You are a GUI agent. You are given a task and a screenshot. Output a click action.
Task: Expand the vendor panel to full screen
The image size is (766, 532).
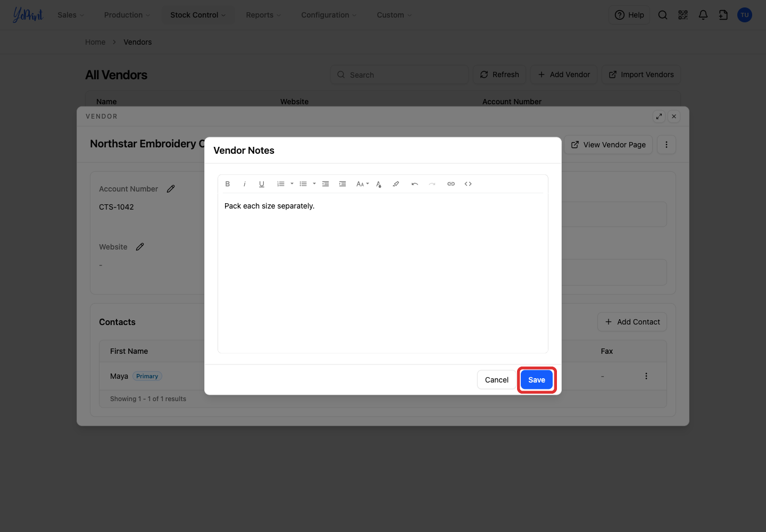(659, 117)
